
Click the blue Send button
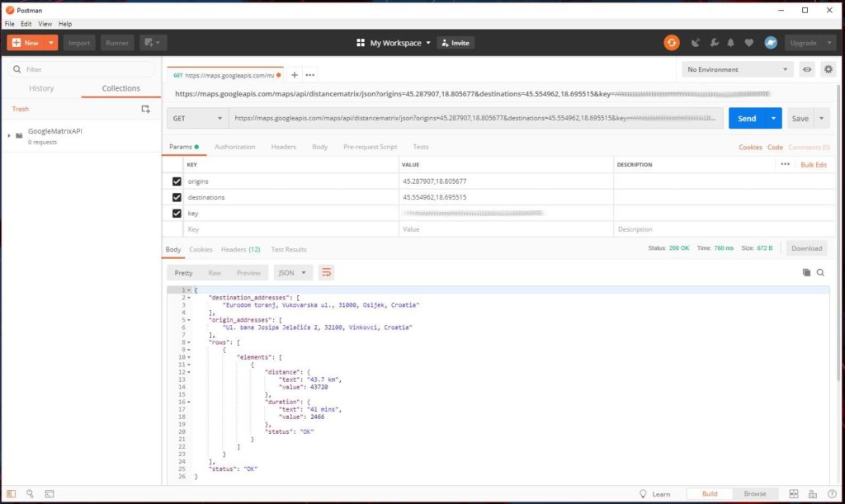(x=747, y=119)
